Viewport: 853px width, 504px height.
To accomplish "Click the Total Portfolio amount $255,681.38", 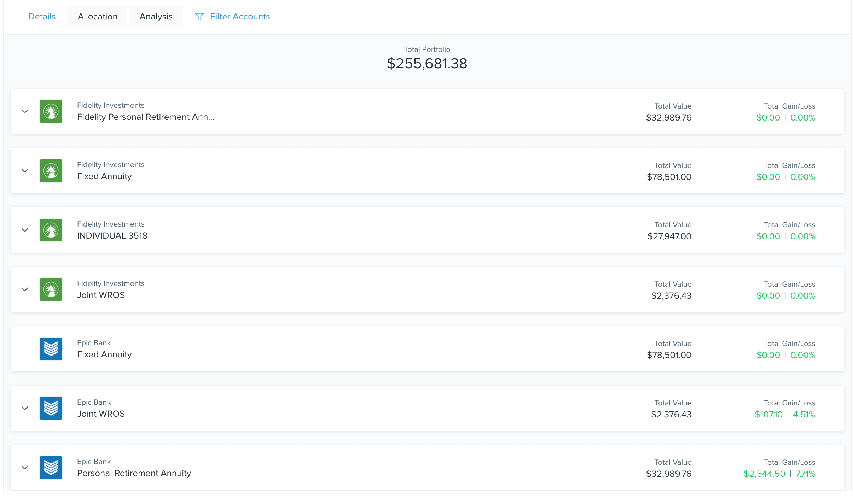I will (427, 64).
